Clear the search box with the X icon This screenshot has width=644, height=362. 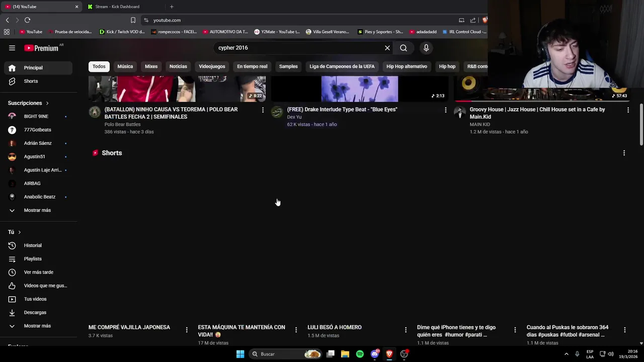pyautogui.click(x=387, y=48)
